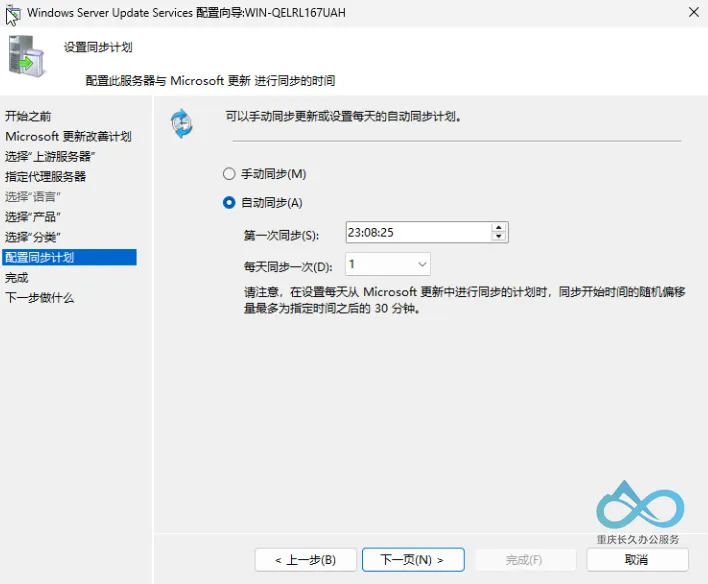708x584 pixels.
Task: Open the 每天同步一次 dropdown
Action: click(x=388, y=264)
